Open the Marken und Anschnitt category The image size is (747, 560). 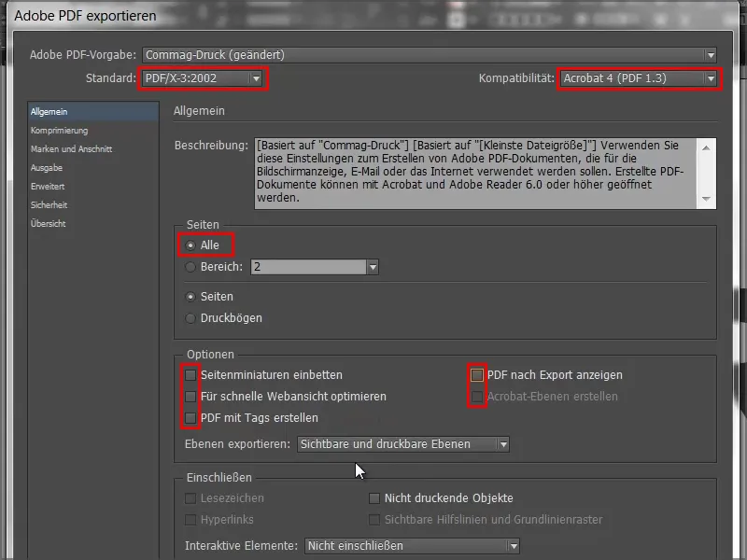(x=72, y=149)
